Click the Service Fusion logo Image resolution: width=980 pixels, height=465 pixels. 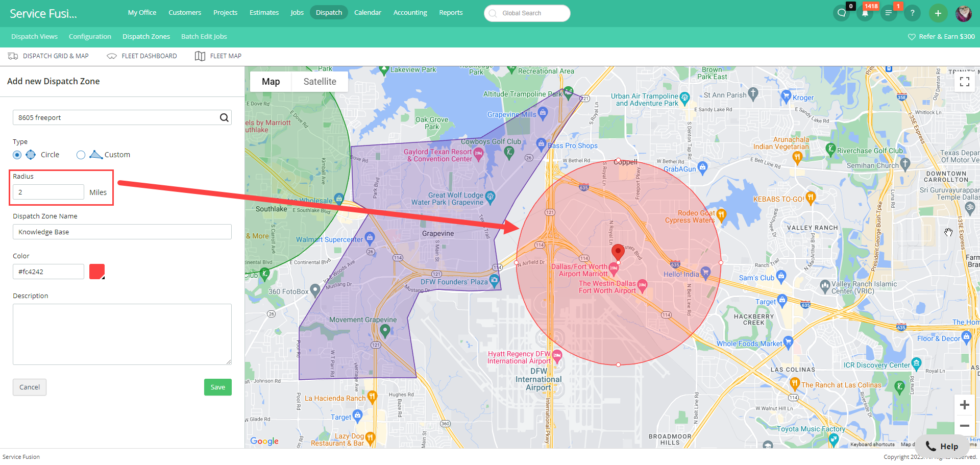[x=43, y=13]
